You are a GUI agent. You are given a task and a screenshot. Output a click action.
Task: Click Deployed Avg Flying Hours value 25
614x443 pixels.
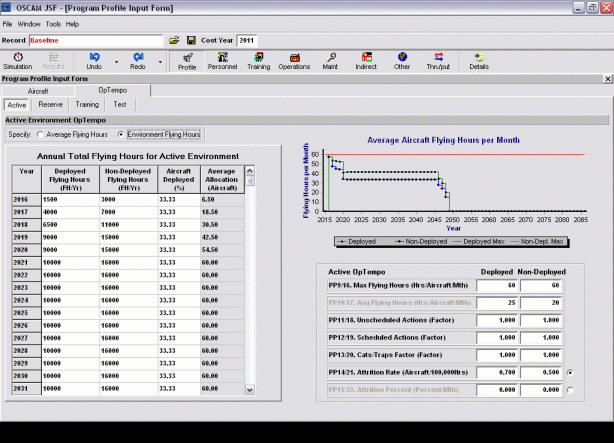point(497,303)
